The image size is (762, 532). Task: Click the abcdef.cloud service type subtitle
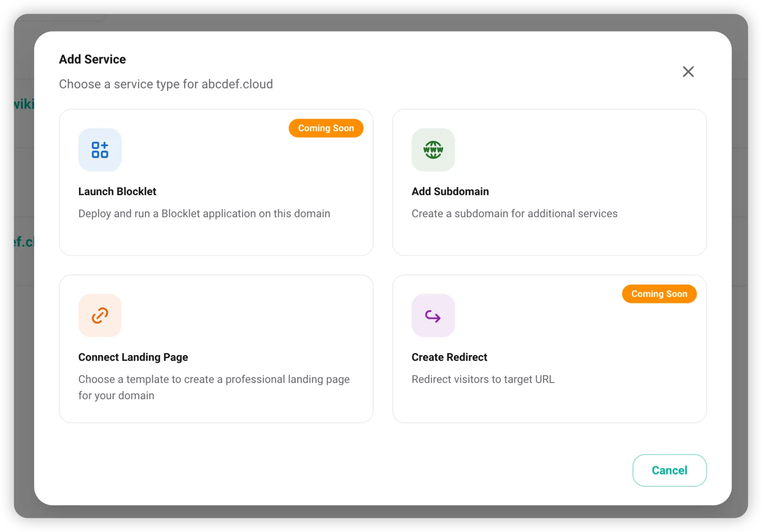point(166,84)
